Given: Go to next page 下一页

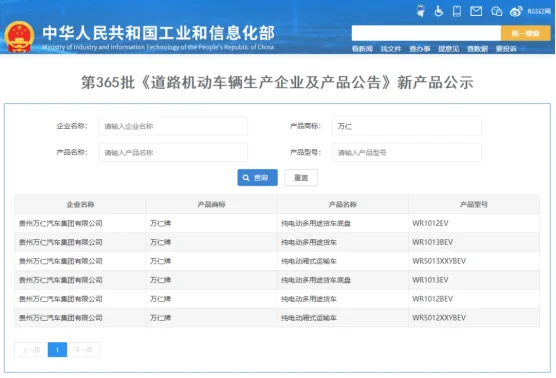Looking at the screenshot, I should (84, 350).
